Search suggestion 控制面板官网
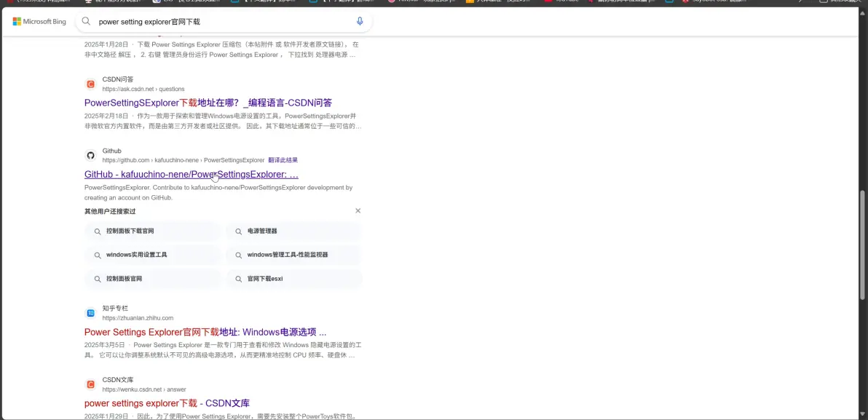The width and height of the screenshot is (868, 420). point(154,279)
